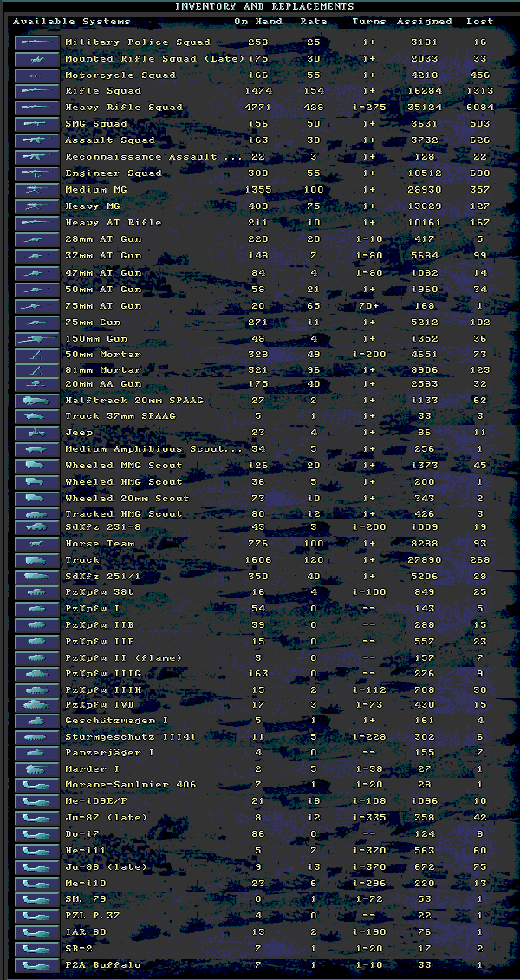The height and width of the screenshot is (980, 520).
Task: Click the Assigned column header
Action: [x=425, y=22]
